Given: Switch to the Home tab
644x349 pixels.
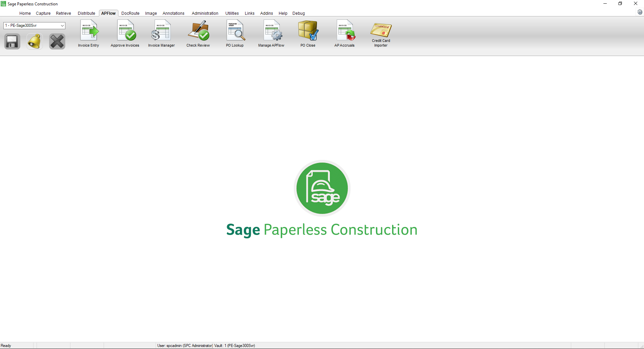Looking at the screenshot, I should (25, 13).
